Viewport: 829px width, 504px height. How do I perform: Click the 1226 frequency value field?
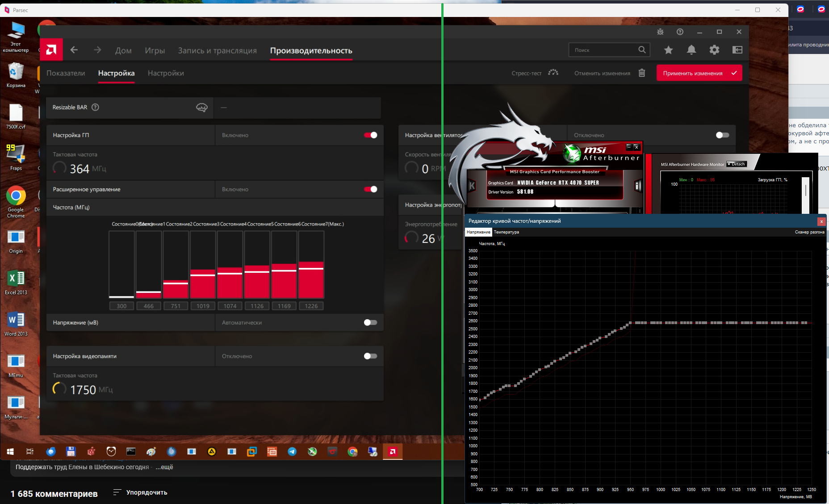tap(311, 306)
